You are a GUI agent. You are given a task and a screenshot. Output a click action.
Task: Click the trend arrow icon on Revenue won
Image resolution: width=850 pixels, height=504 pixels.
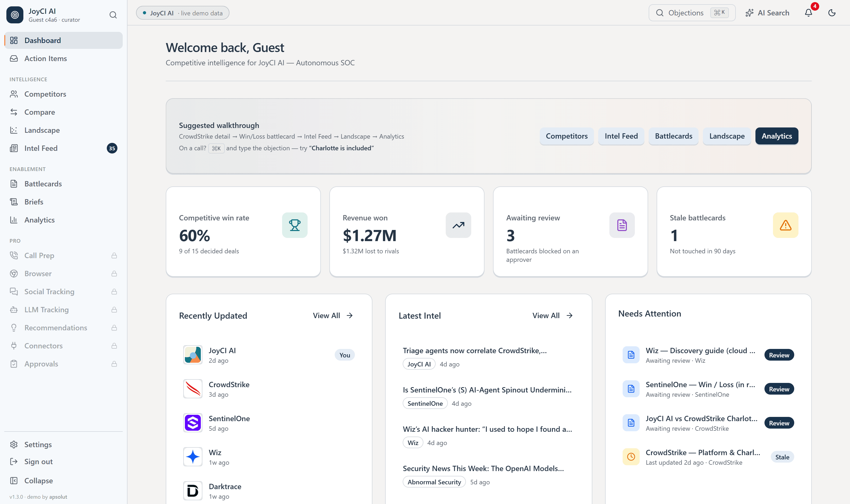[x=458, y=225]
